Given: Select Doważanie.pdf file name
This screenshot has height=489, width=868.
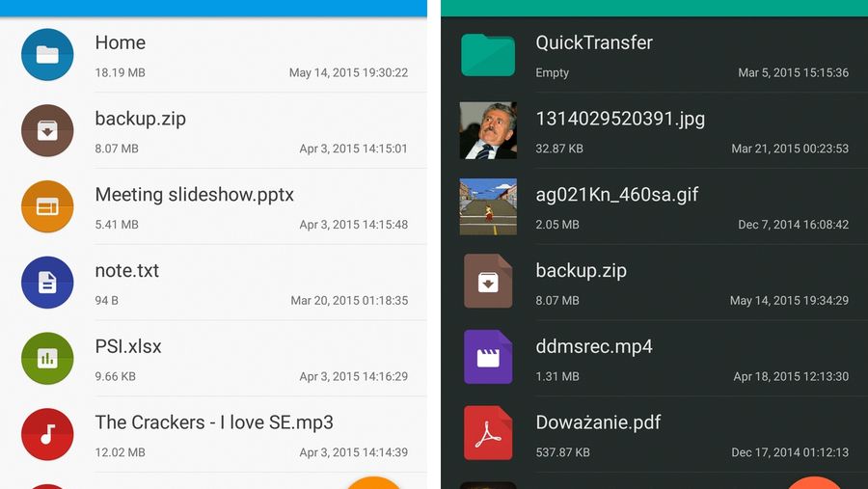Looking at the screenshot, I should (598, 422).
